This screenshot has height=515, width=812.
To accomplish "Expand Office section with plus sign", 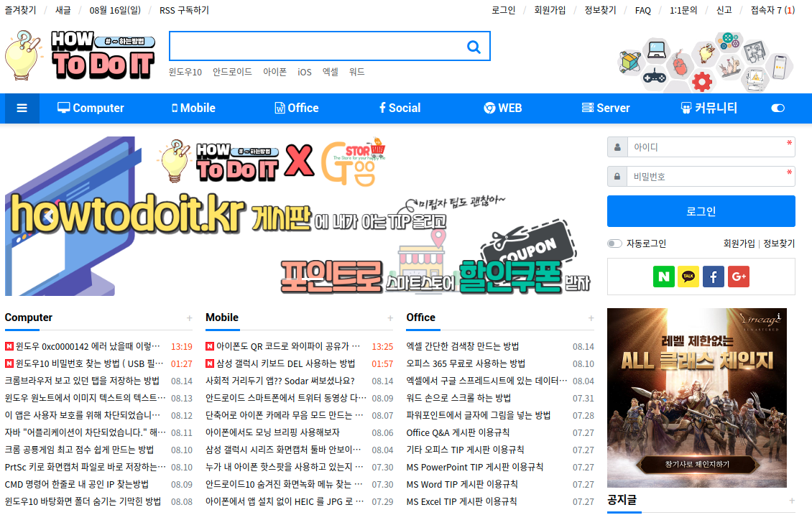I will coord(591,318).
